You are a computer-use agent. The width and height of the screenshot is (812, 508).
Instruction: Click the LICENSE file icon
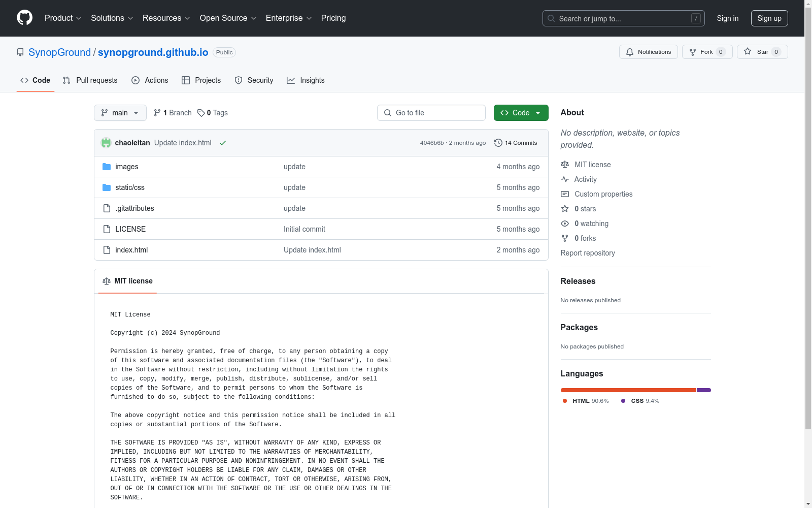[x=107, y=229]
